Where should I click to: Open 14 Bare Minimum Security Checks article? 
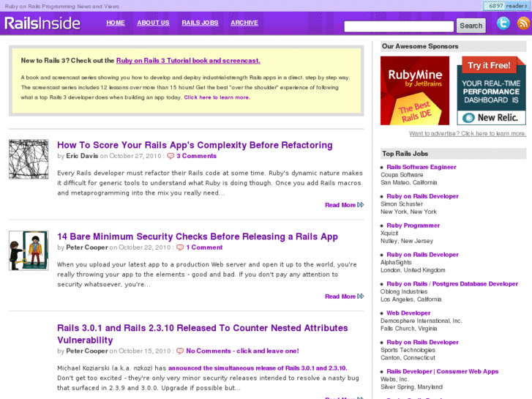[198, 236]
